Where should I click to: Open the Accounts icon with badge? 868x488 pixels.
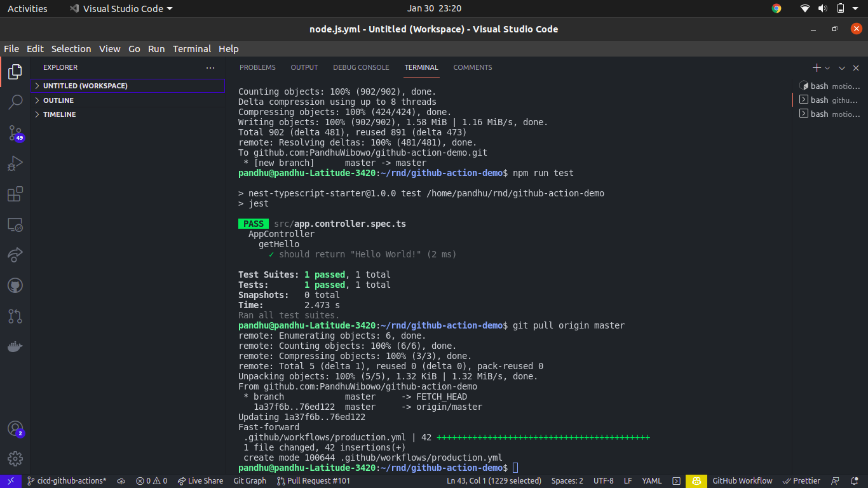point(15,429)
